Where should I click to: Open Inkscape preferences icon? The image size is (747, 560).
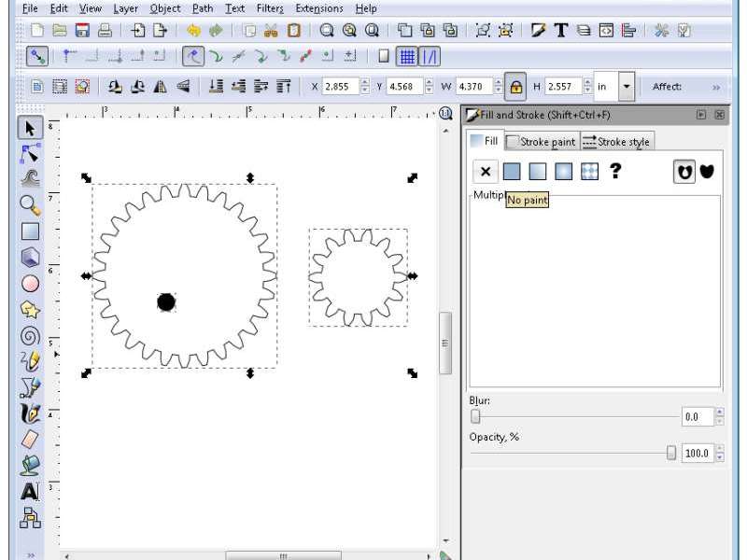(x=661, y=31)
